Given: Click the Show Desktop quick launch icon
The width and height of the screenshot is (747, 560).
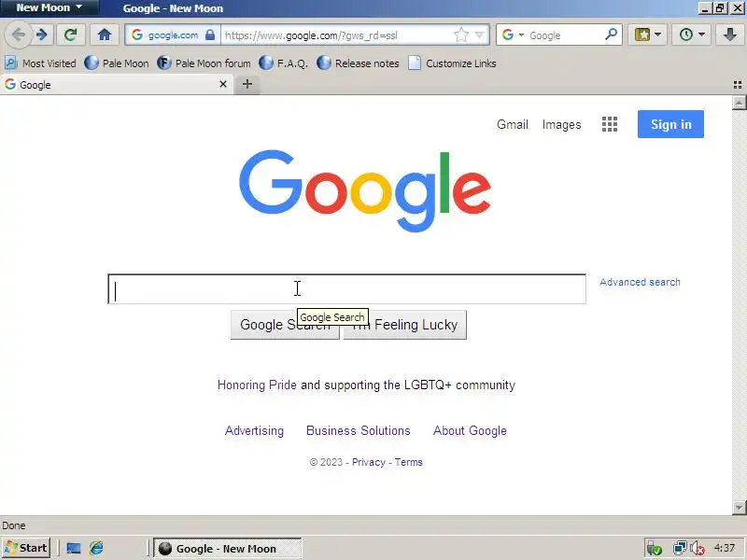Looking at the screenshot, I should coord(74,548).
